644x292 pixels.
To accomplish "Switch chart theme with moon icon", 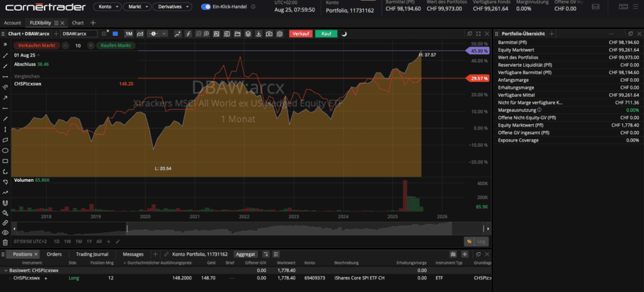I will pyautogui.click(x=344, y=34).
